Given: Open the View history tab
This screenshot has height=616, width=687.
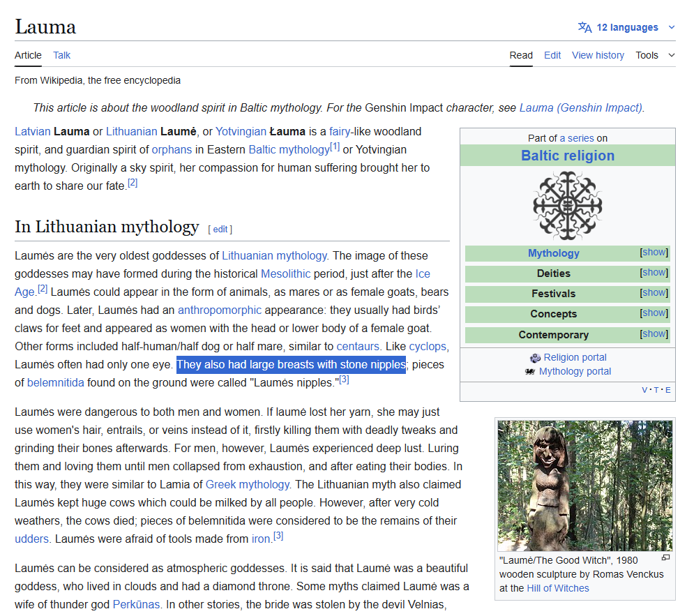Looking at the screenshot, I should click(598, 55).
